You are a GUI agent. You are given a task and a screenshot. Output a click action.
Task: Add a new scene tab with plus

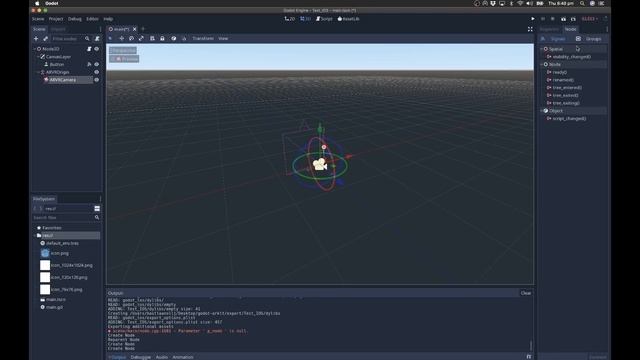coord(143,29)
